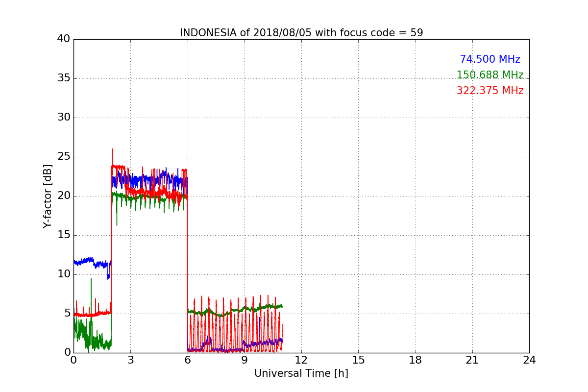
Task: Click x-axis tick label 6
Action: pos(188,360)
